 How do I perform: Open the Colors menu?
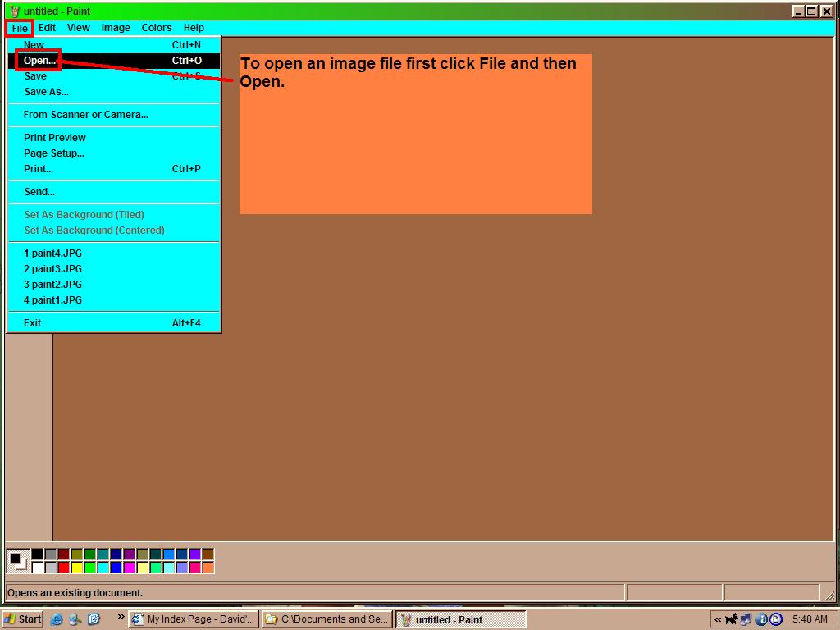(157, 28)
